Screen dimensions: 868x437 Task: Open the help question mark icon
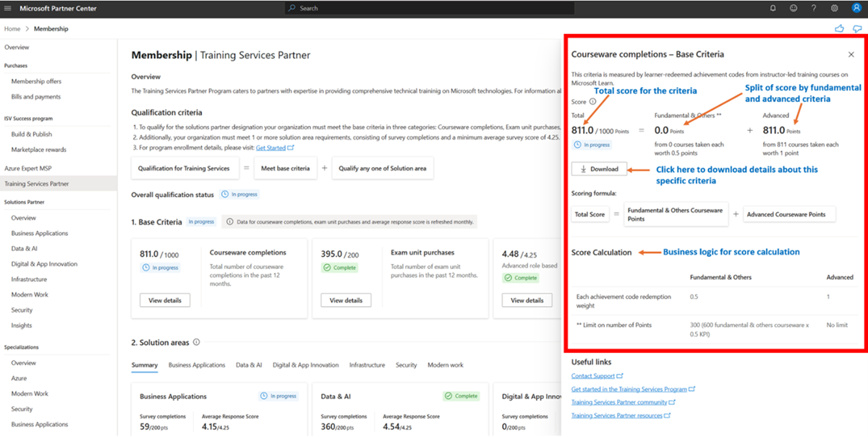(x=814, y=9)
